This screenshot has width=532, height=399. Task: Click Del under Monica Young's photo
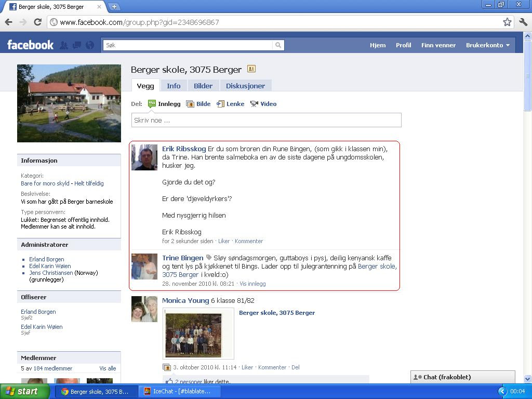coord(296,367)
